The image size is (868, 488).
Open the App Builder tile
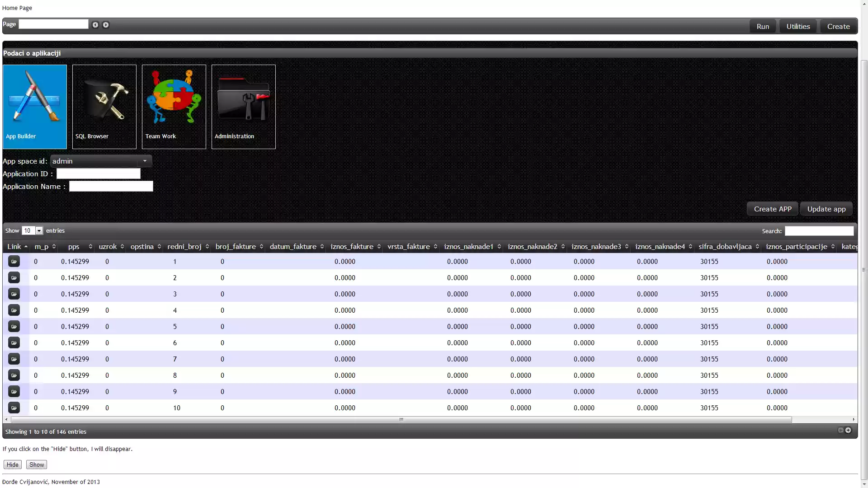pyautogui.click(x=35, y=107)
